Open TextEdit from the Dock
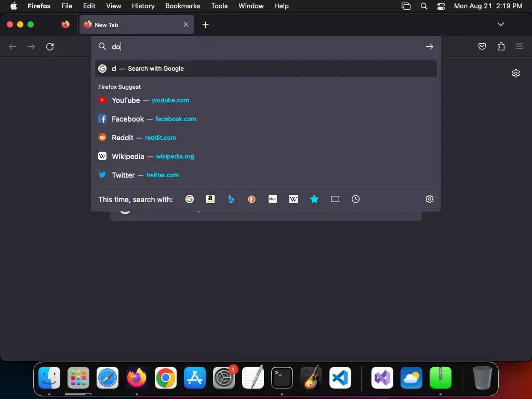Viewport: 532px width, 399px height. tap(253, 378)
